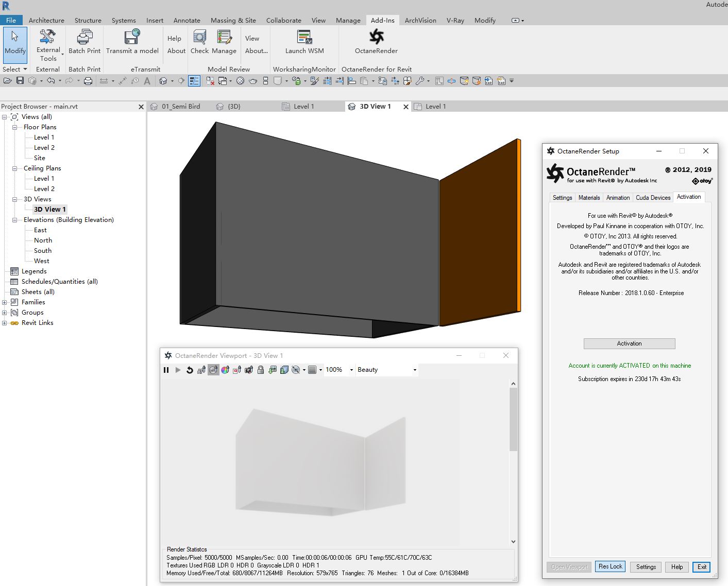Collapse the Elevations (Building Elevation) node
This screenshot has width=728, height=586.
(x=15, y=220)
